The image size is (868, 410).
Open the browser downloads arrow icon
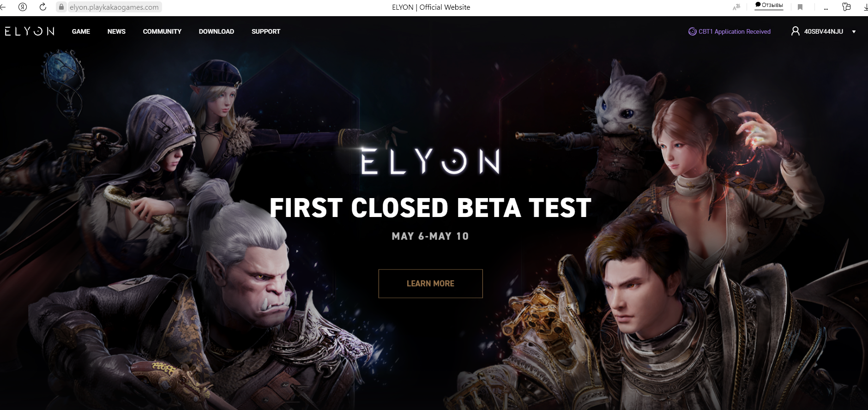[x=865, y=7]
